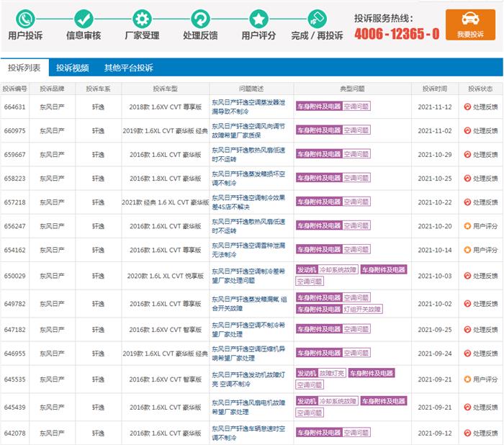Click status icon for complaint 664631

tap(467, 107)
